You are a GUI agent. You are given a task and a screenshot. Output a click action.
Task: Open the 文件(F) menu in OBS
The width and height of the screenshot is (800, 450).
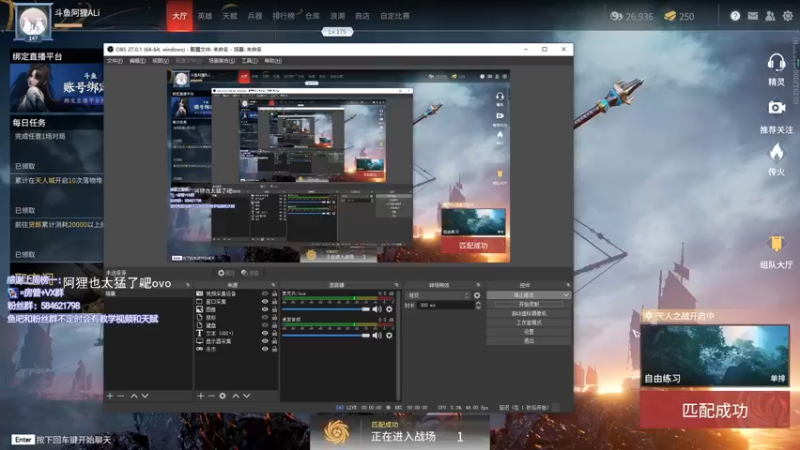point(114,61)
